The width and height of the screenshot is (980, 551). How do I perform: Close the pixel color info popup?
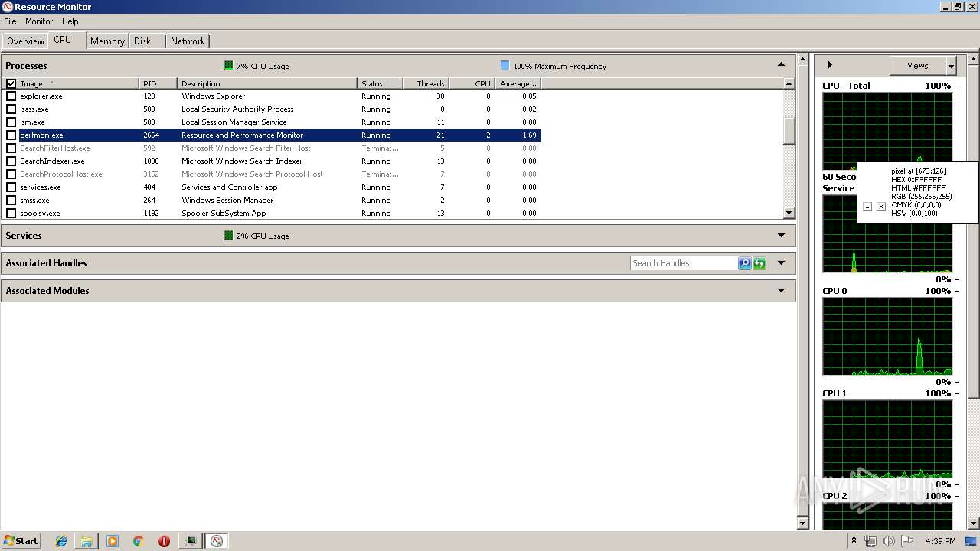coord(881,207)
